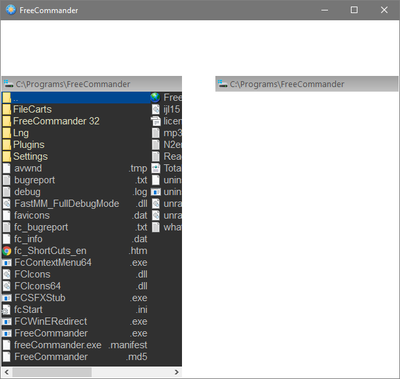
Task: Click the FreeCommander 32 folder icon
Action: point(7,121)
